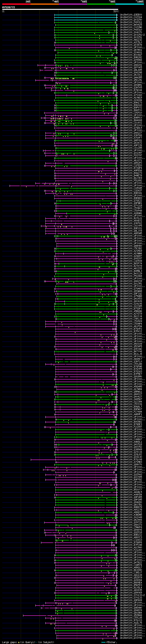Click the UniRef100_Q99069 label
The height and width of the screenshot is (644, 146).
click(131, 593)
